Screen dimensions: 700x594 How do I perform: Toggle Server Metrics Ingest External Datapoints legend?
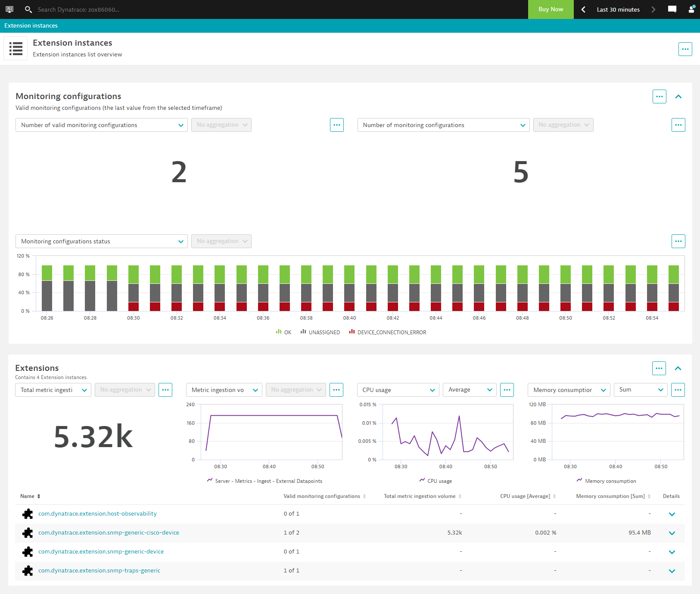coord(264,481)
